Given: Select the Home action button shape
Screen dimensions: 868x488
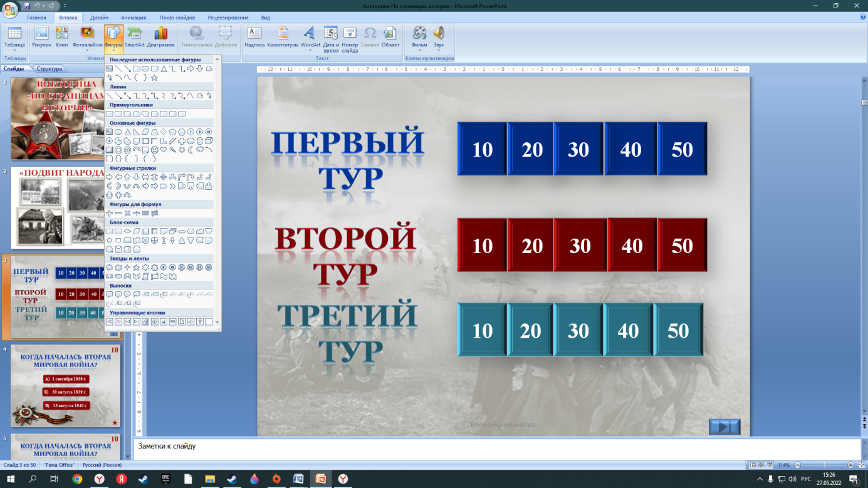Looking at the screenshot, I should tap(145, 322).
